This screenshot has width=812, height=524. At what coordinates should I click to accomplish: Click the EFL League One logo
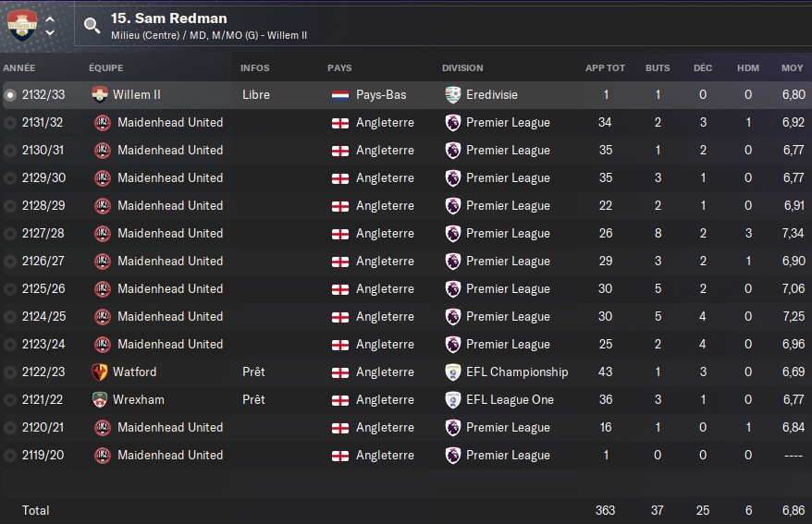452,399
